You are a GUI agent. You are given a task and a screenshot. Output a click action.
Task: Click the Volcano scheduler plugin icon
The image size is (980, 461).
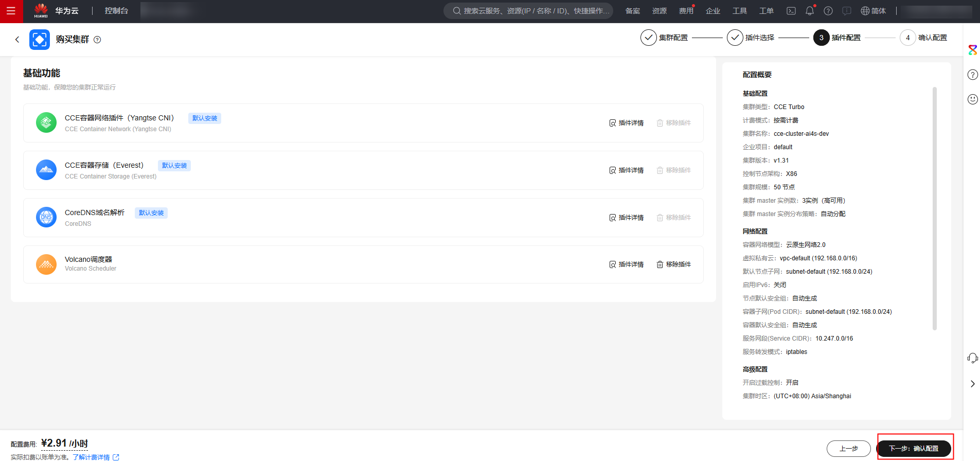tap(46, 264)
